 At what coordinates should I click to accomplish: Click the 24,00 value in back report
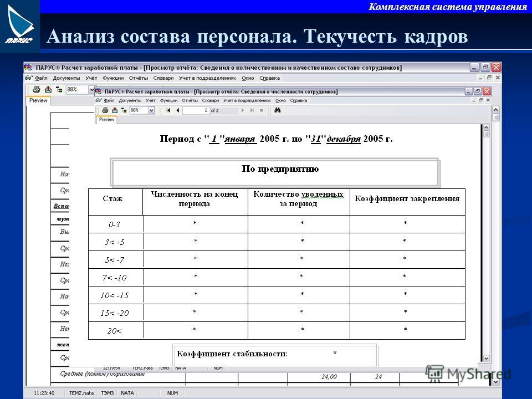click(x=329, y=377)
